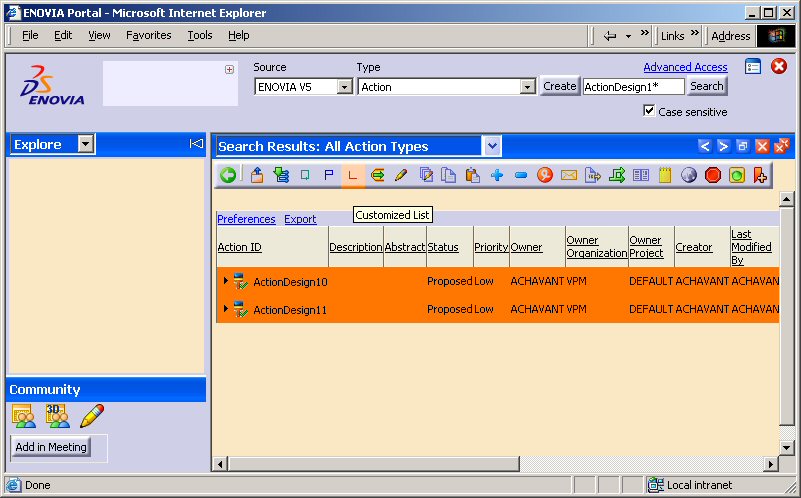Click the green down-arrow tree icon
Image resolution: width=801 pixels, height=498 pixels.
(281, 176)
